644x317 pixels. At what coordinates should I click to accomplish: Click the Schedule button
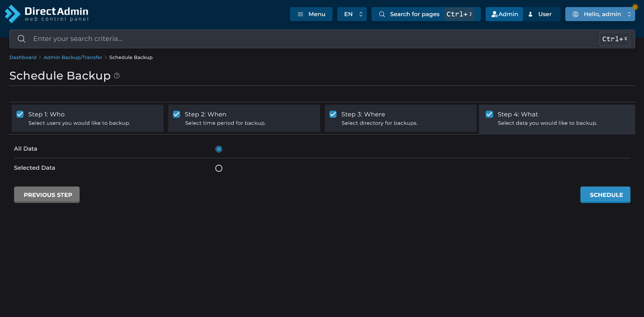(x=605, y=195)
